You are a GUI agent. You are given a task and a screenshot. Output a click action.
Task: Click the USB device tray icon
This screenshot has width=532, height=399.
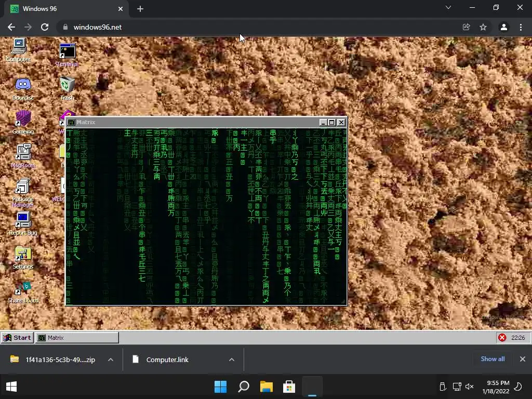coord(443,387)
